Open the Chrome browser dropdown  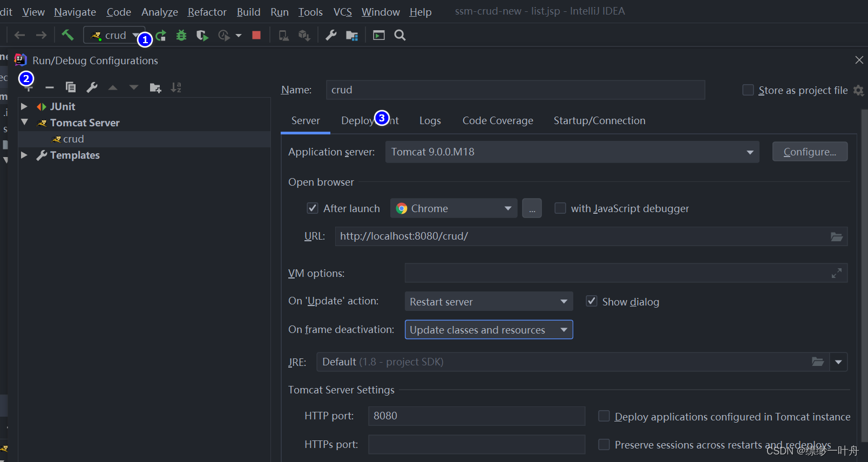point(453,208)
